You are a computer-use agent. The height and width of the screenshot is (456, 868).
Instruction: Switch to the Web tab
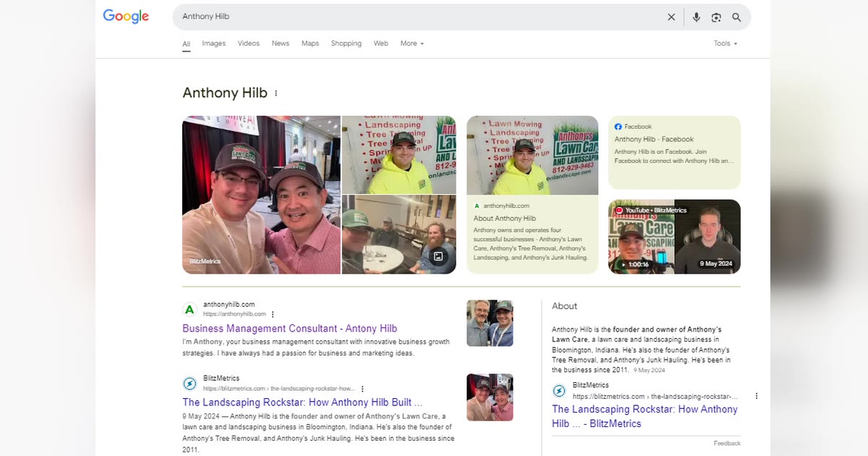pyautogui.click(x=381, y=43)
